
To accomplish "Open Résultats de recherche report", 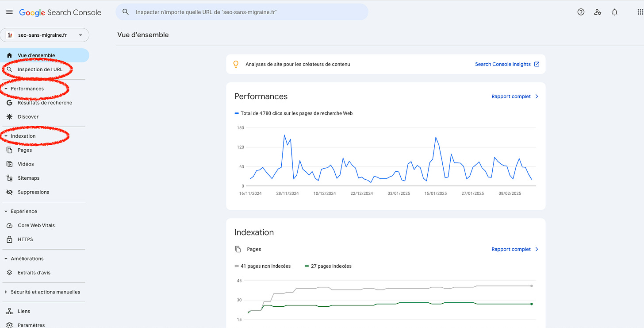I will pyautogui.click(x=45, y=103).
